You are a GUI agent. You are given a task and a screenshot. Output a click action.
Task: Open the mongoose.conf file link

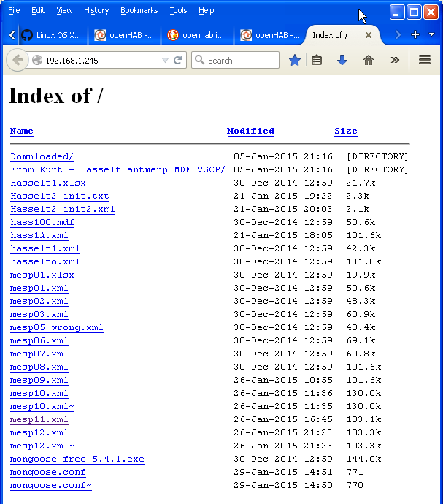pyautogui.click(x=47, y=472)
